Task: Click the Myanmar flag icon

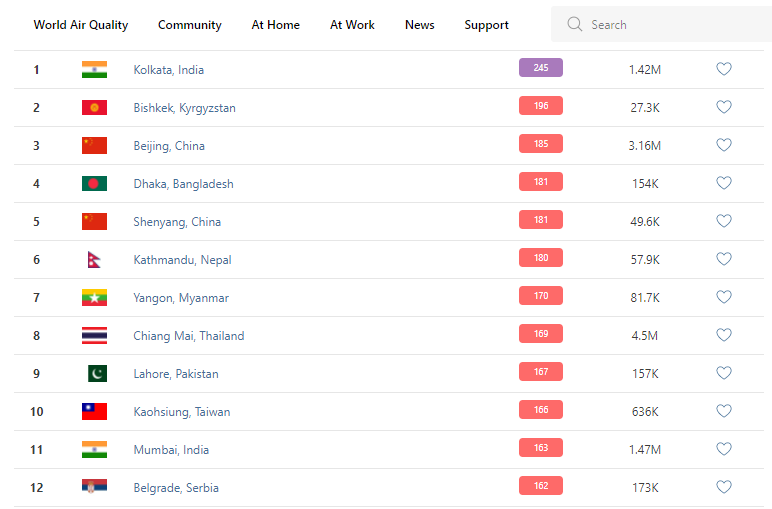Action: pos(94,298)
